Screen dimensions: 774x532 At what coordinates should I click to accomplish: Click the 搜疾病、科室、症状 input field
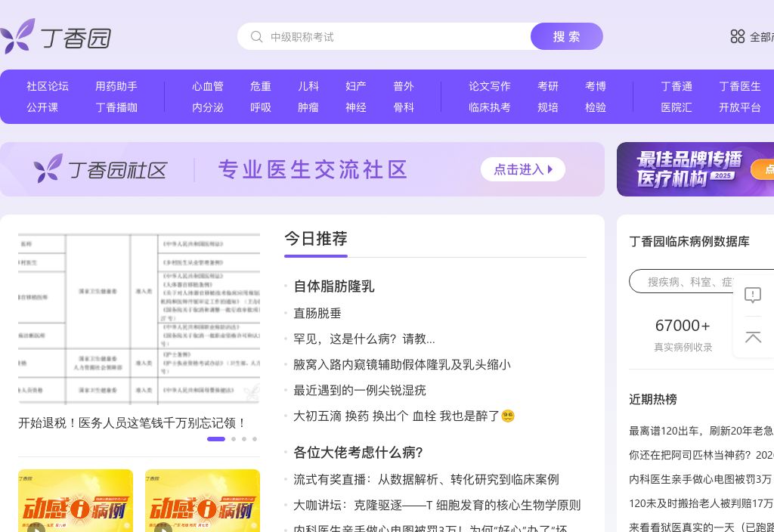pyautogui.click(x=695, y=281)
